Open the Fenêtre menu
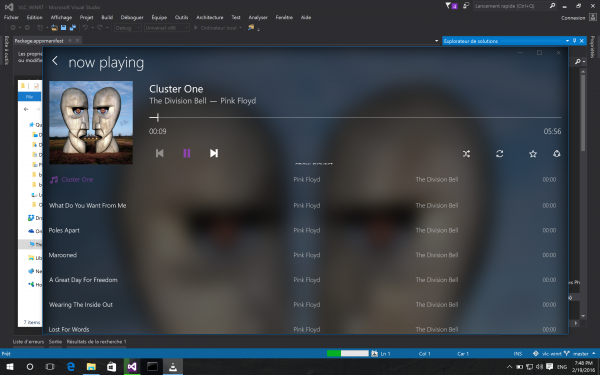600x375 pixels. [284, 17]
